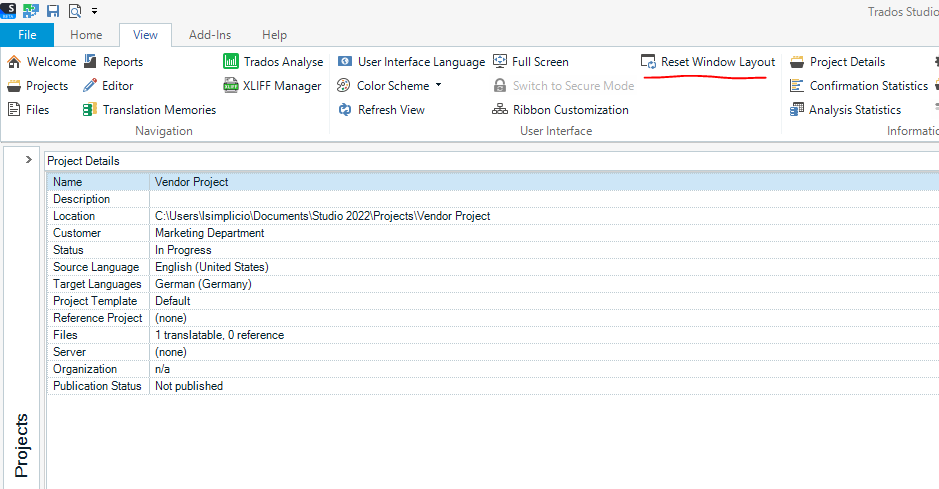The width and height of the screenshot is (939, 489).
Task: Show the Project Details pane
Action: 837,62
